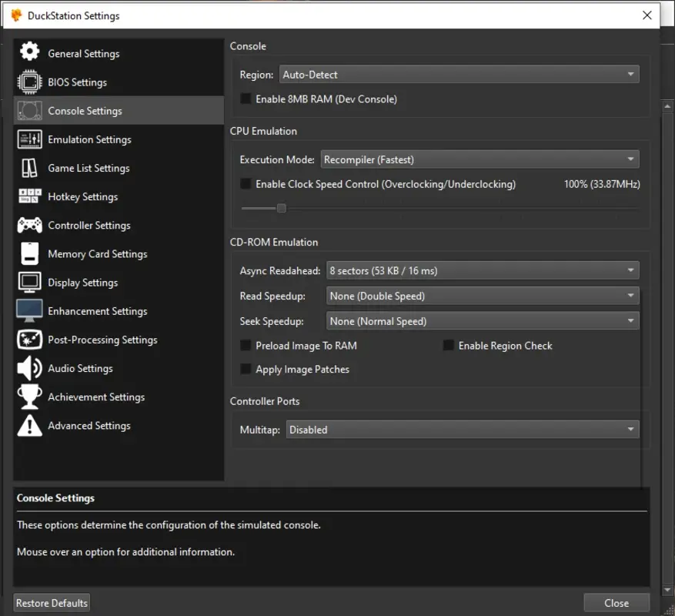Click the BIOS Settings chip icon
Image resolution: width=675 pixels, height=616 pixels.
click(29, 82)
